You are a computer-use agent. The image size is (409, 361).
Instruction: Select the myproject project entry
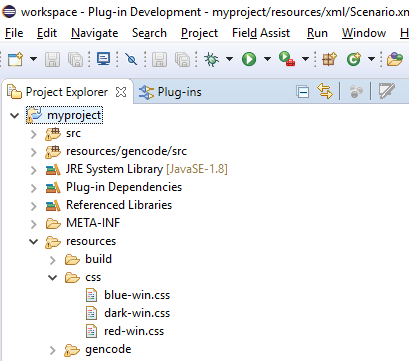(64, 115)
